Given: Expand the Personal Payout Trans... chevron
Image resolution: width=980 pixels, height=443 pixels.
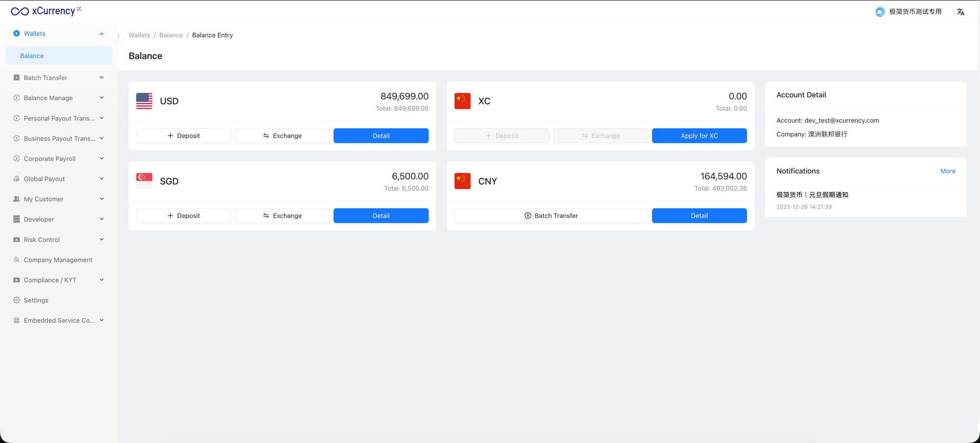Looking at the screenshot, I should tap(101, 118).
